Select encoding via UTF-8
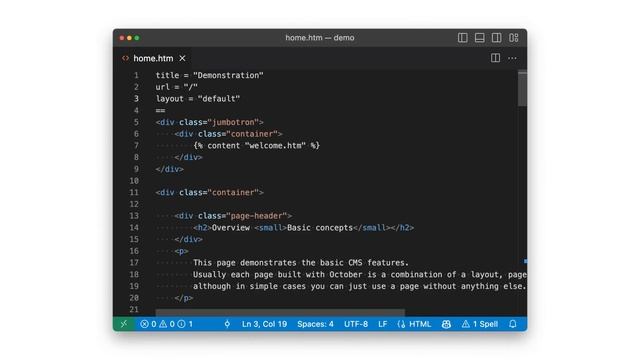 click(356, 324)
